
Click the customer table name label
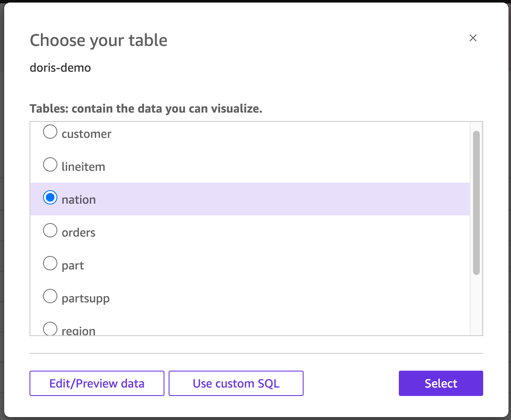86,134
